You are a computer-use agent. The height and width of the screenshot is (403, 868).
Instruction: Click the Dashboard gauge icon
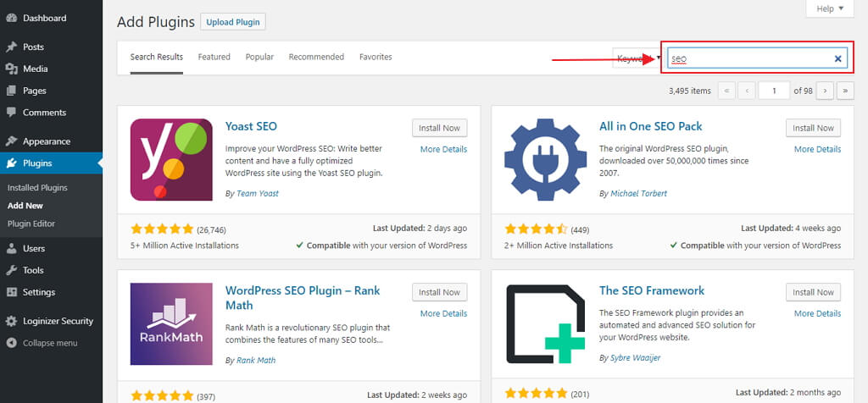(11, 19)
